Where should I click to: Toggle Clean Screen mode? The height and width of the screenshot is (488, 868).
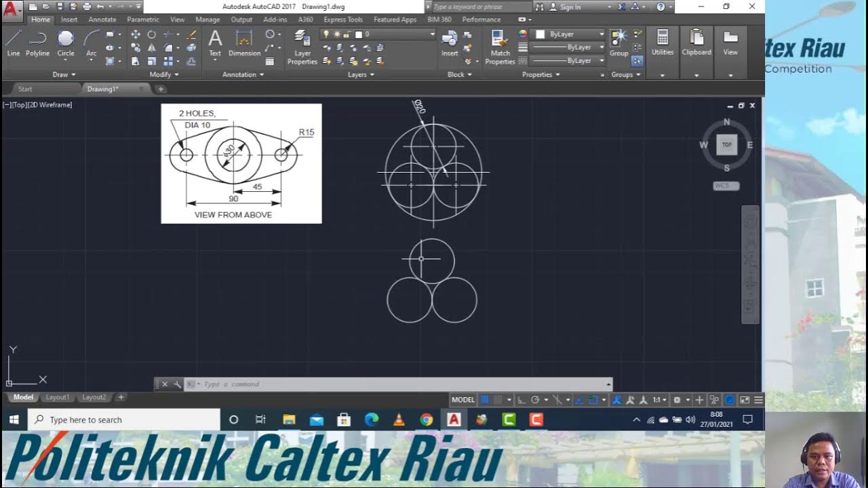pyautogui.click(x=745, y=400)
